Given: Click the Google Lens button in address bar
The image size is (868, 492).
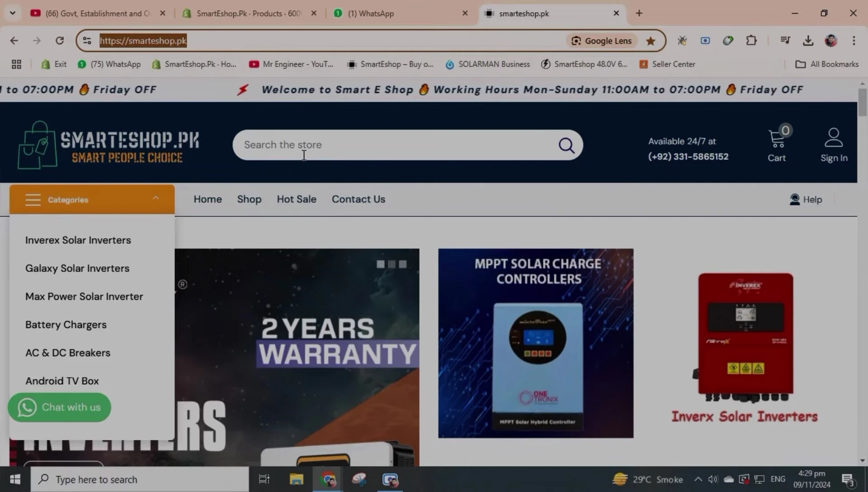Looking at the screenshot, I should point(602,41).
